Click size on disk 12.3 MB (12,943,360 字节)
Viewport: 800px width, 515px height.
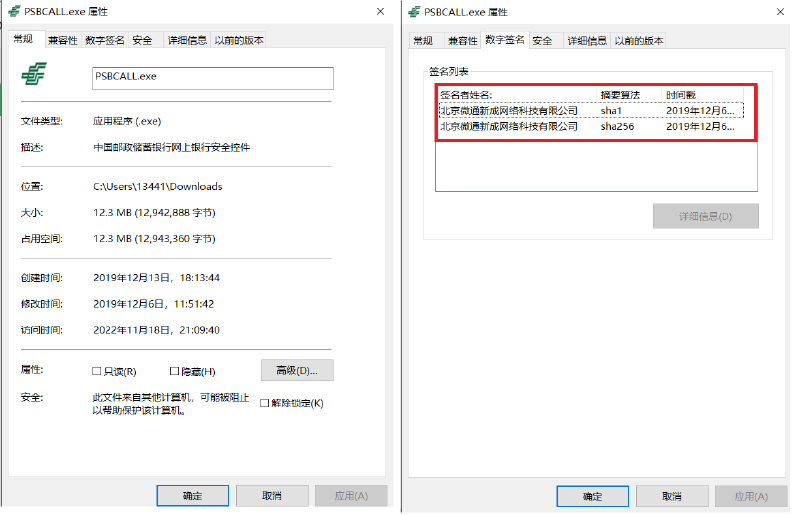coord(154,238)
